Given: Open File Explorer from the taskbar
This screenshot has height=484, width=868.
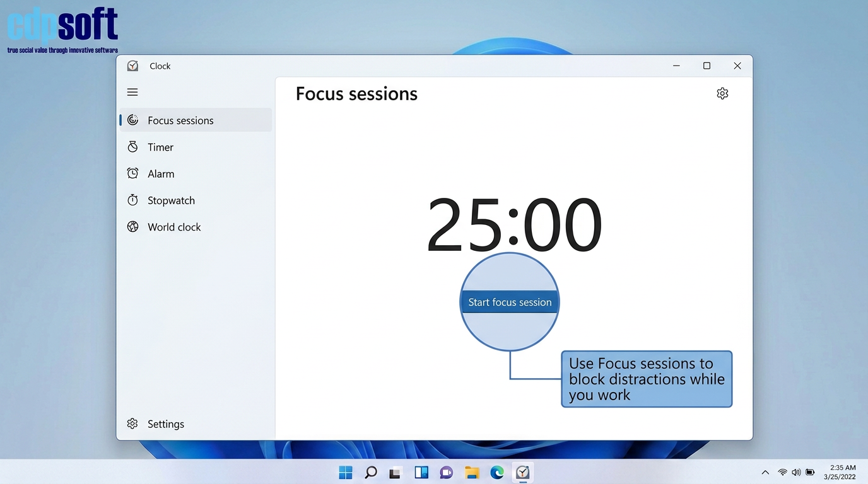Looking at the screenshot, I should [x=472, y=473].
